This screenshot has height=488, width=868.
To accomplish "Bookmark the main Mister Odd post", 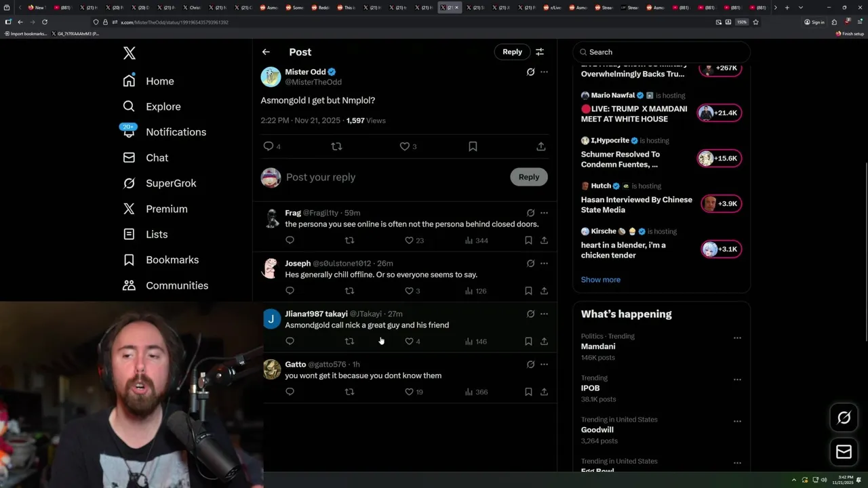I will [x=473, y=146].
